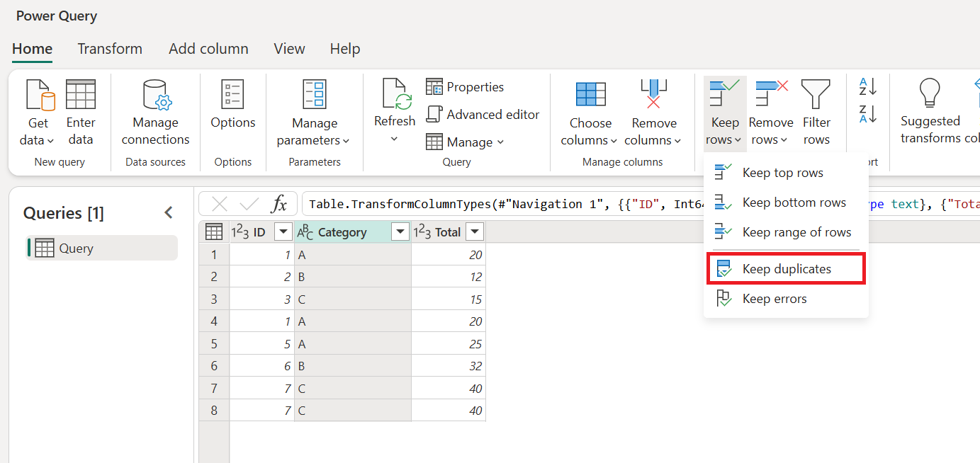Sort ascending with the A-Z icon
Screen dimensions: 980x463
click(868, 87)
